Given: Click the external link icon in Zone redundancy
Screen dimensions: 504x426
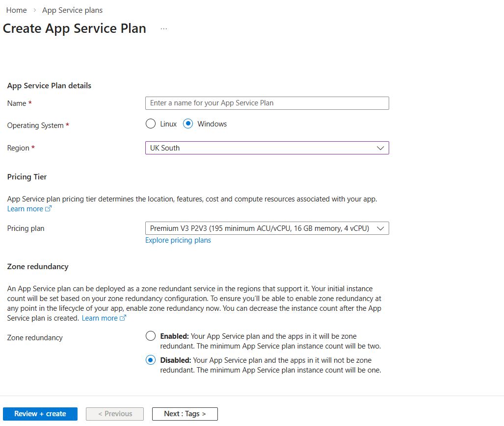Looking at the screenshot, I should (x=123, y=318).
